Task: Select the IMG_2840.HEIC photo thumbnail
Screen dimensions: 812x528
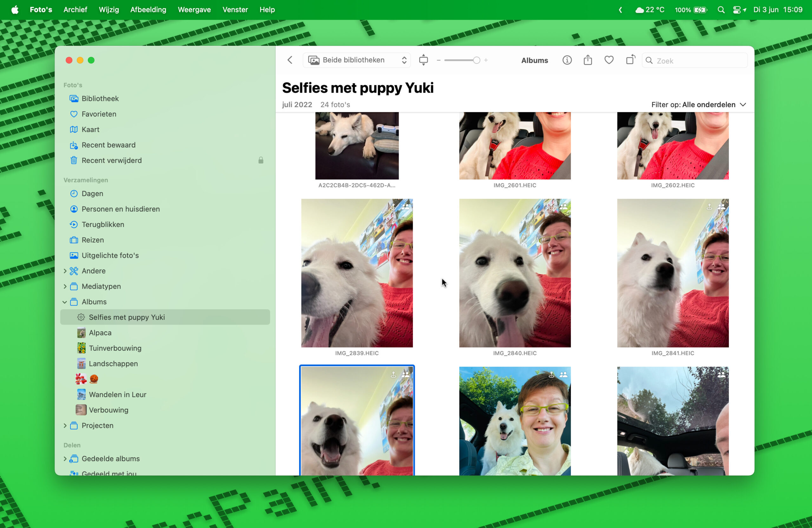Action: [514, 273]
